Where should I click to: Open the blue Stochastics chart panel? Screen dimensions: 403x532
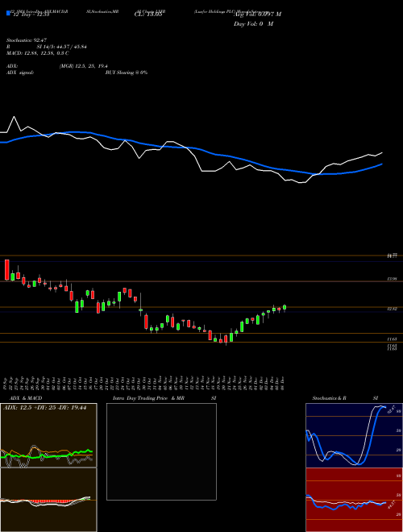coord(354,435)
